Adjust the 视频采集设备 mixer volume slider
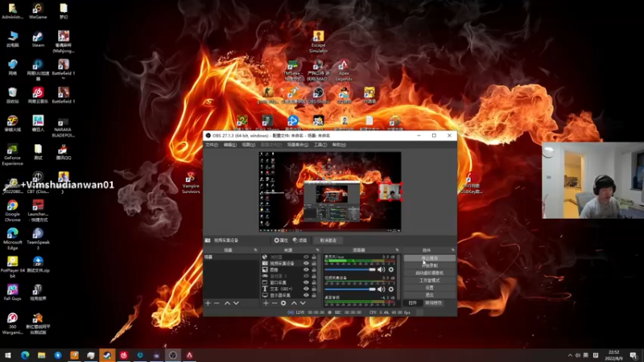The height and width of the screenshot is (362, 644). (350, 290)
